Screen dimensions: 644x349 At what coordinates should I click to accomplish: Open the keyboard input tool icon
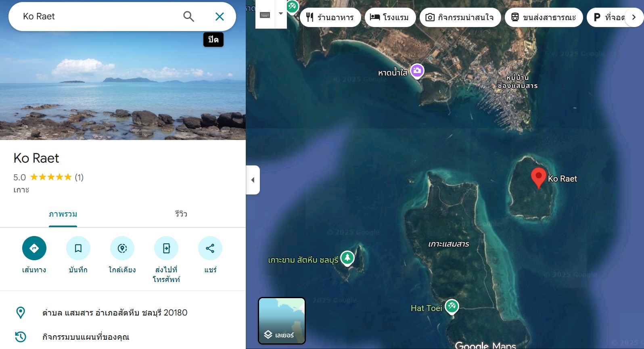pos(265,15)
